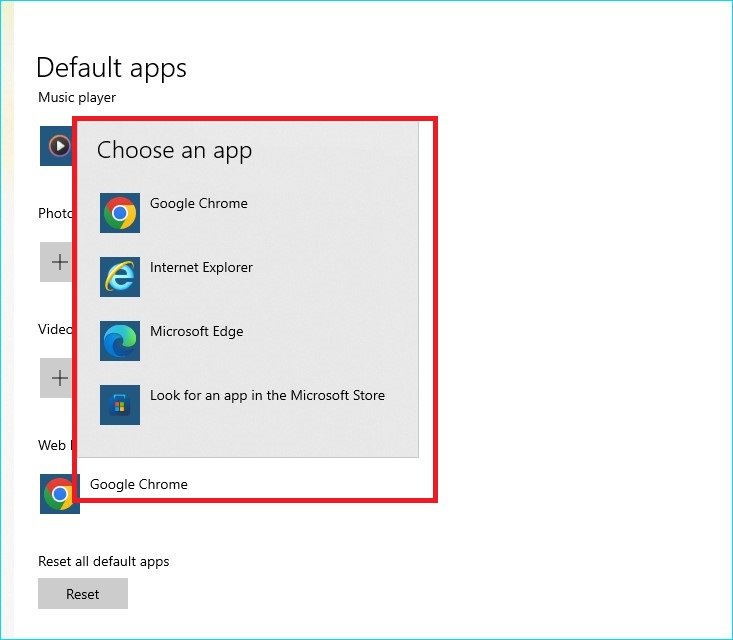Click 'Look for an app in the Microsoft Store'
Viewport: 733px width, 640px height.
tap(267, 396)
